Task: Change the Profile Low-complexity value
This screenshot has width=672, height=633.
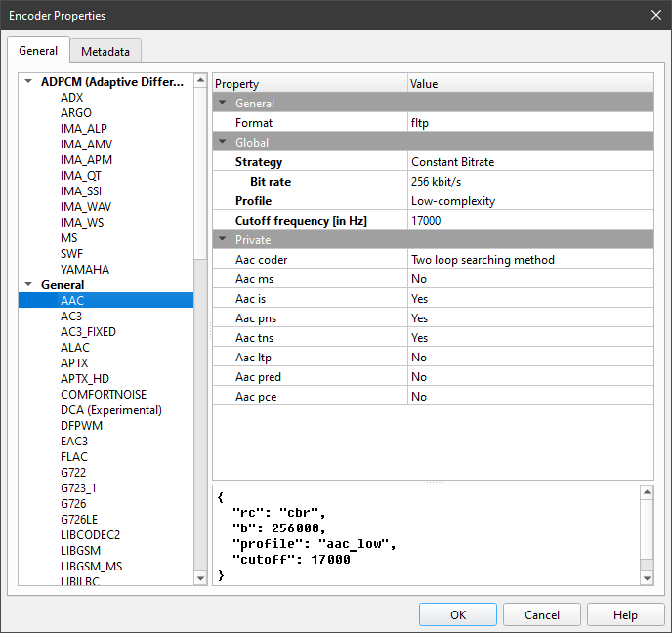Action: [529, 201]
